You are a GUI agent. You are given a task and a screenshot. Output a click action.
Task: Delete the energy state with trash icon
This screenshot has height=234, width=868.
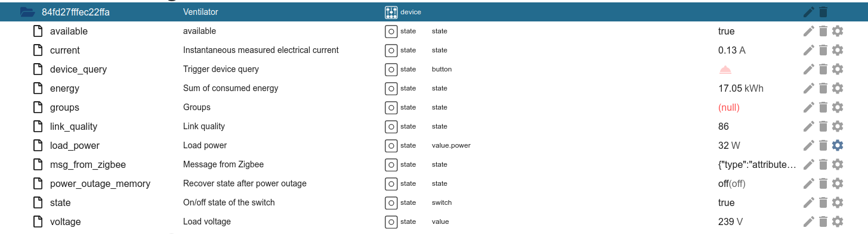point(823,88)
